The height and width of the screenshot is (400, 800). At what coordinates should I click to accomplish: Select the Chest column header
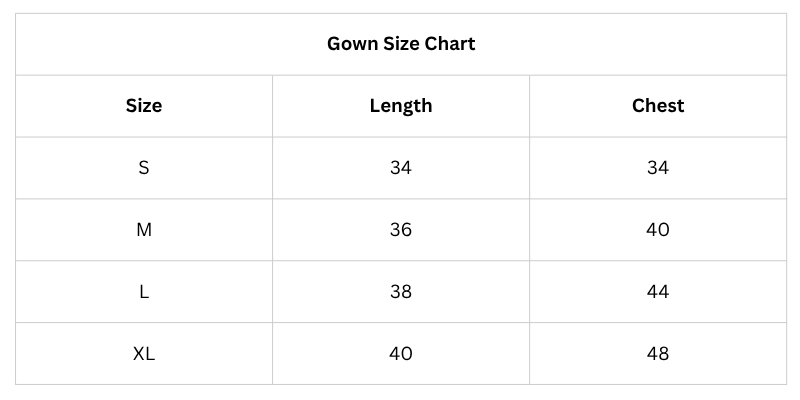click(x=658, y=106)
